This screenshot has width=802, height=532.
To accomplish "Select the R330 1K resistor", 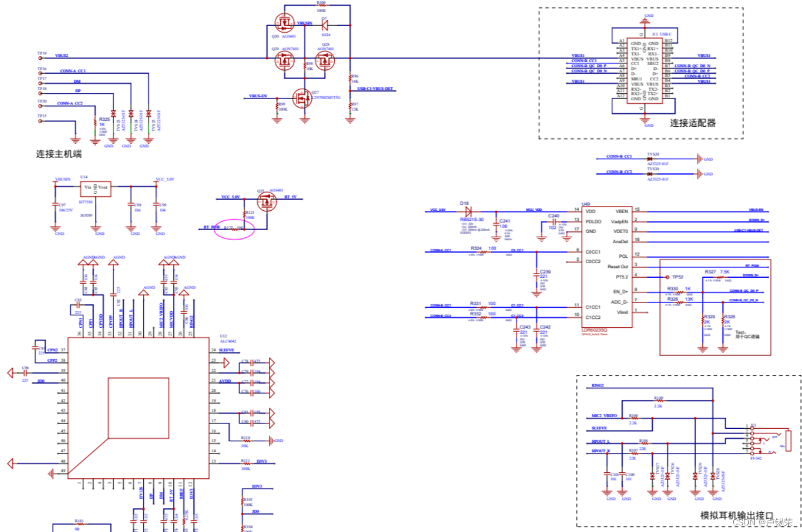I will coord(680,291).
